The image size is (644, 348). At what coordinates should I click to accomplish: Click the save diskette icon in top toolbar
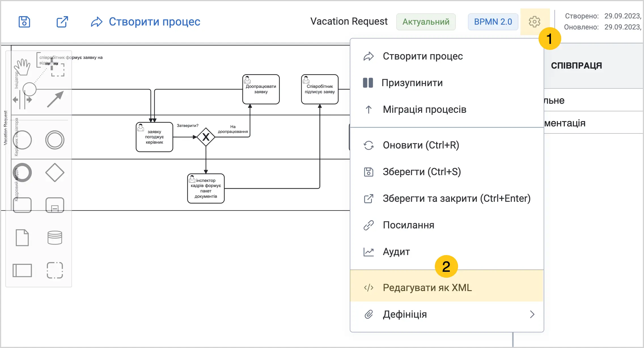pyautogui.click(x=24, y=22)
